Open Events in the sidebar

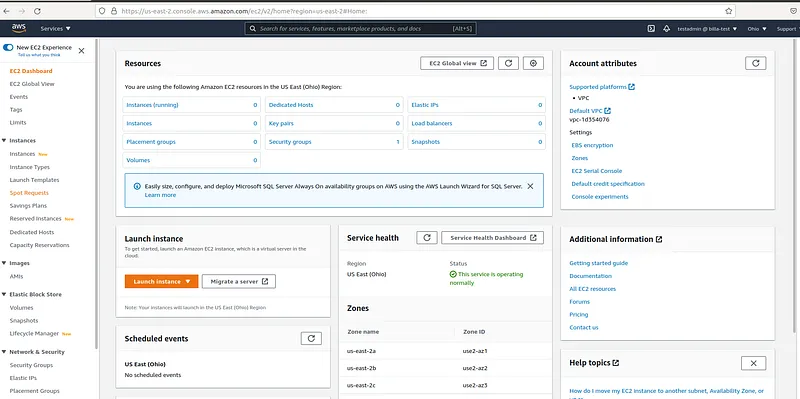(x=18, y=97)
